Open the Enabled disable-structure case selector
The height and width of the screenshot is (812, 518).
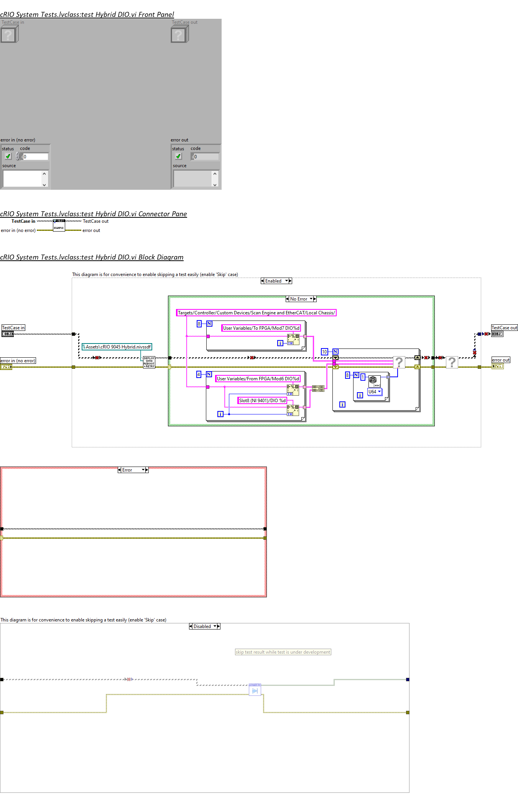(x=276, y=281)
